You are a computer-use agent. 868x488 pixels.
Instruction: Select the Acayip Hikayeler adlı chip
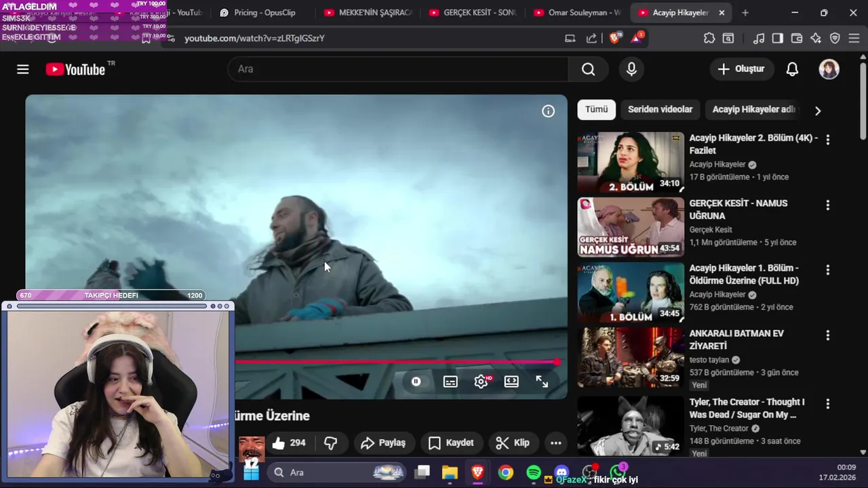click(753, 110)
